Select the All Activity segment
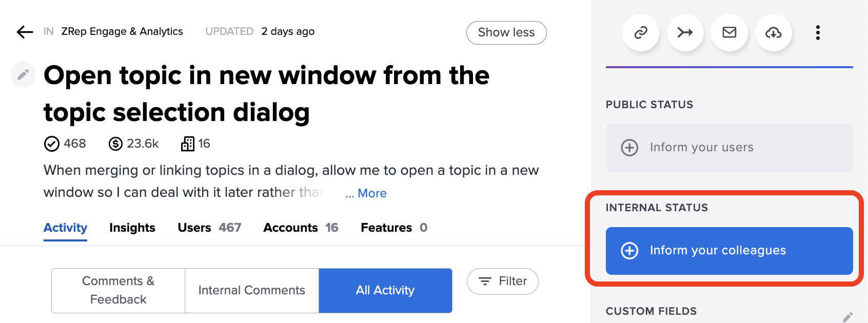This screenshot has width=868, height=323. click(x=385, y=290)
